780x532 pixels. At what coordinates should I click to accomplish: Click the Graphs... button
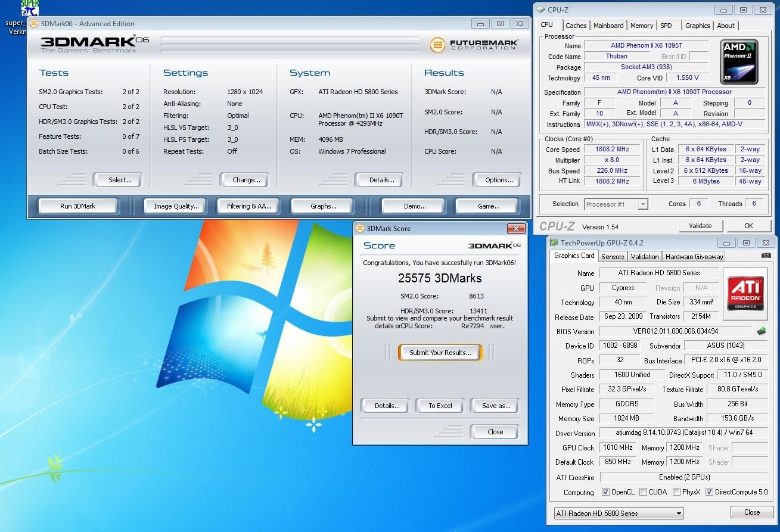324,206
